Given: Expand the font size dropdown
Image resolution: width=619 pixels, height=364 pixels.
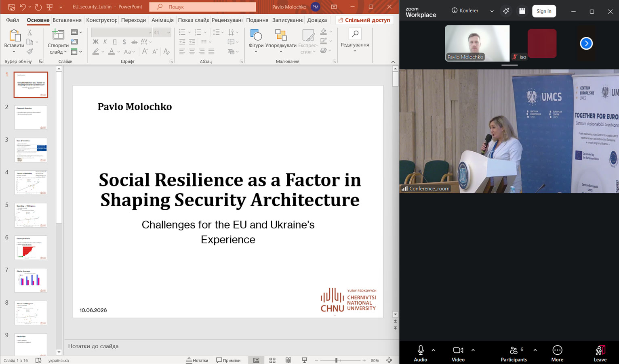Looking at the screenshot, I should click(168, 32).
